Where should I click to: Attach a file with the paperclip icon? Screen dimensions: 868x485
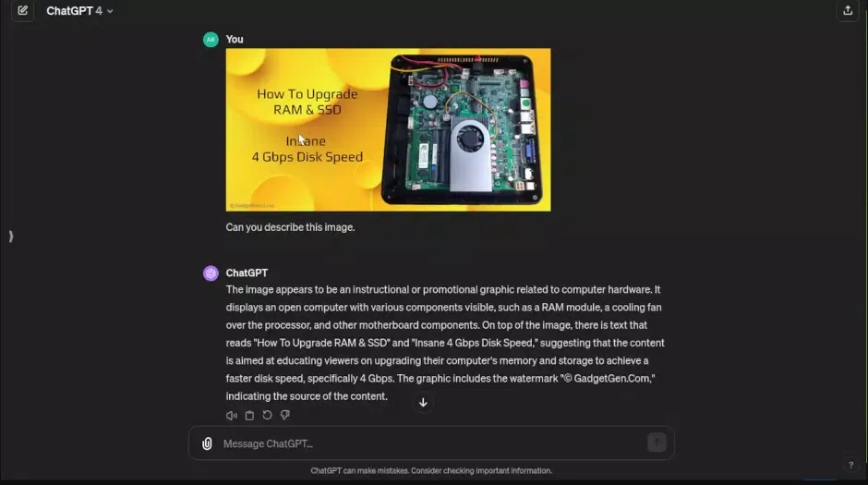point(207,443)
